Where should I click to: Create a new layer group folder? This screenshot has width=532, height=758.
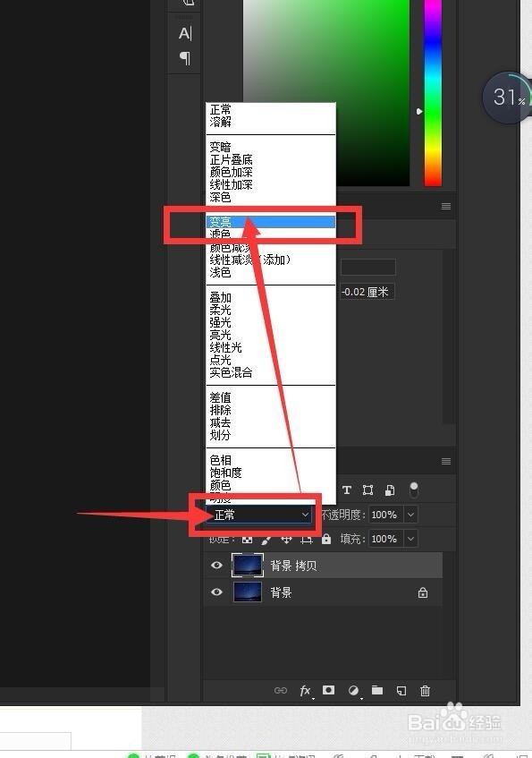(x=377, y=690)
